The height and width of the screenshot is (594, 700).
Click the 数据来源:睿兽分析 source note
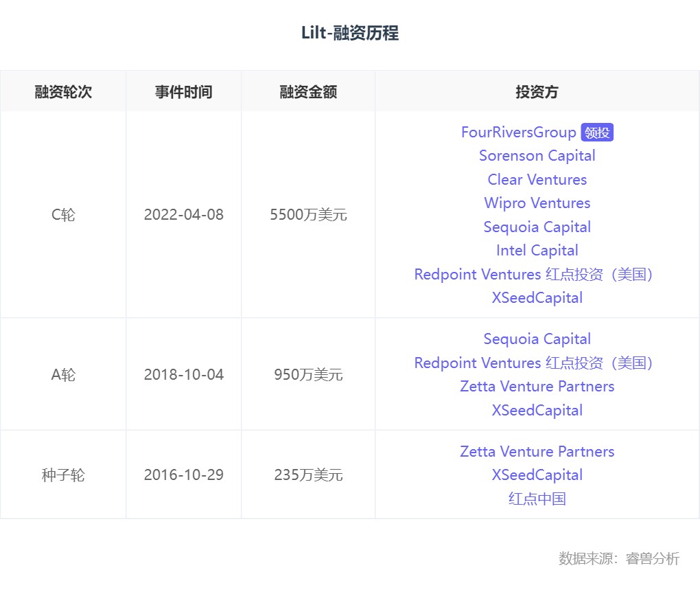tap(619, 558)
